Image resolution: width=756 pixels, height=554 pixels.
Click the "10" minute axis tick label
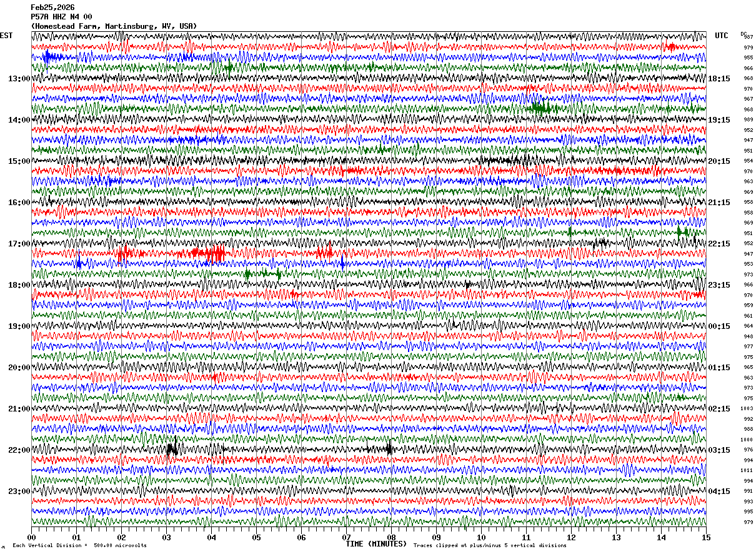coord(481,537)
